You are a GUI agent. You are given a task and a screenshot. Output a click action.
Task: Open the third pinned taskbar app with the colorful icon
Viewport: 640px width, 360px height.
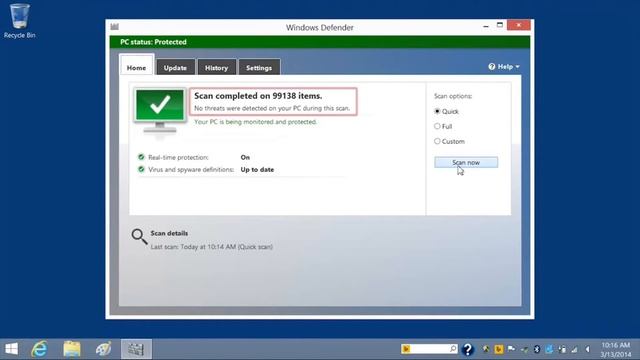[x=103, y=349]
